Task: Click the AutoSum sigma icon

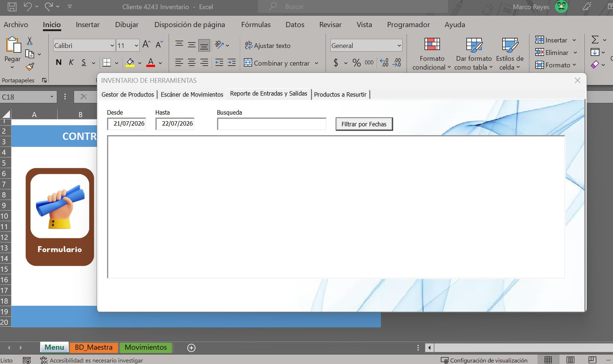Action: [x=595, y=40]
